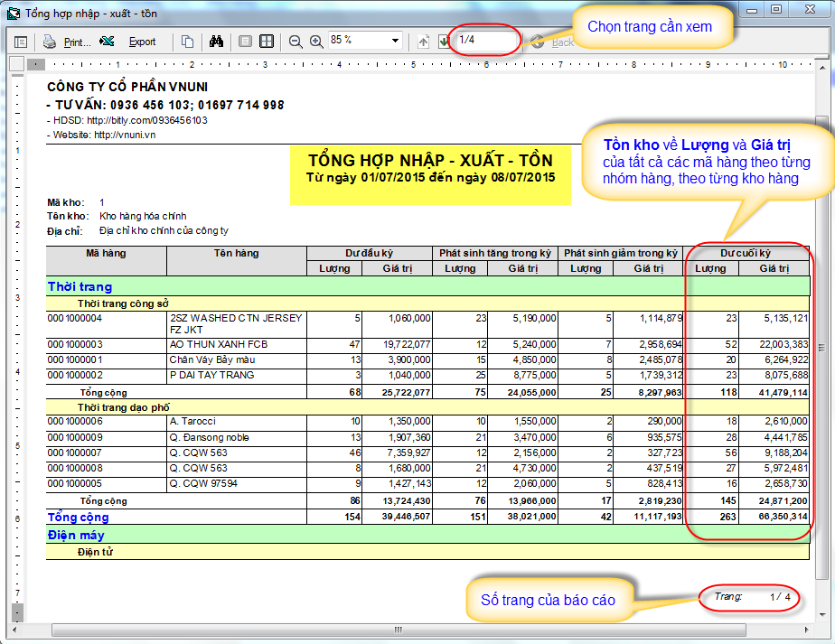
Task: Click the zoom in magnifier
Action: tap(316, 42)
